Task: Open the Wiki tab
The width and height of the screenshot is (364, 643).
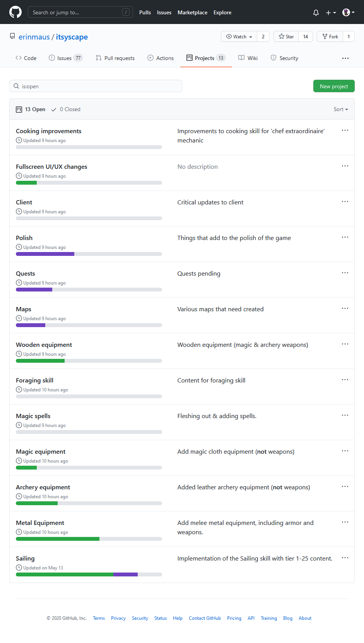Action: point(248,58)
